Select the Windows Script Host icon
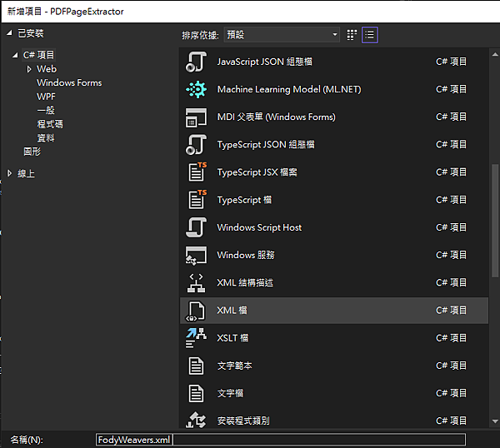Screen dimensions: 500x448 (x=196, y=227)
